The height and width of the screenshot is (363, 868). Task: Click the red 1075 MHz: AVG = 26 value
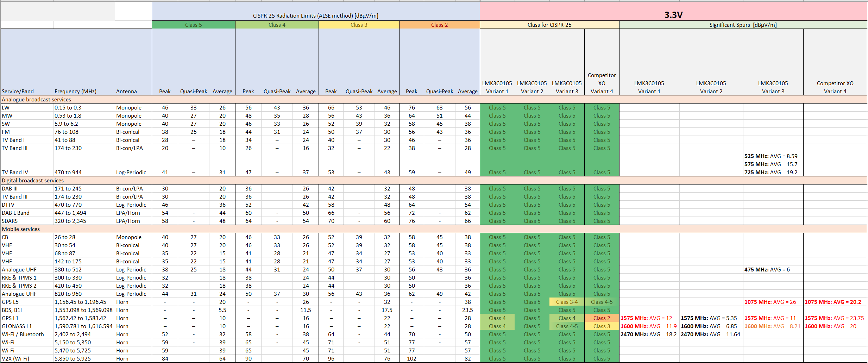point(771,302)
